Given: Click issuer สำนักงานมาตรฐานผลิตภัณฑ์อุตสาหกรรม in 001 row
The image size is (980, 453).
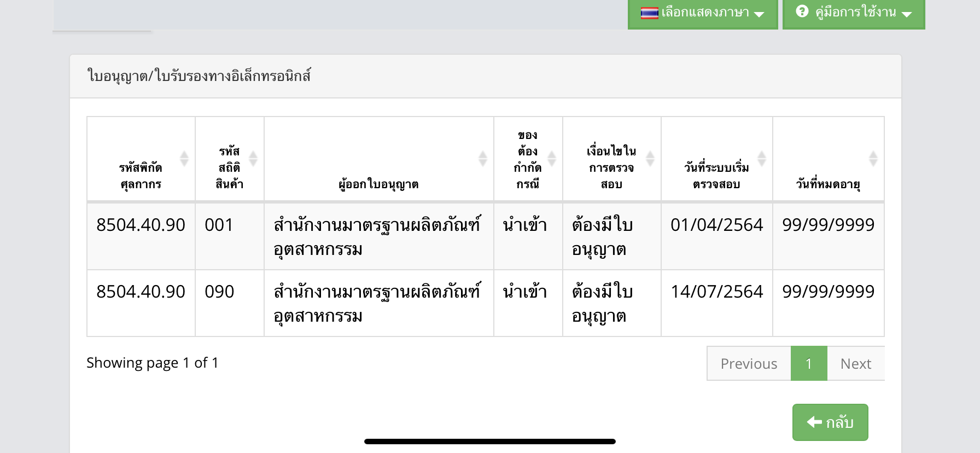Looking at the screenshot, I should point(377,237).
